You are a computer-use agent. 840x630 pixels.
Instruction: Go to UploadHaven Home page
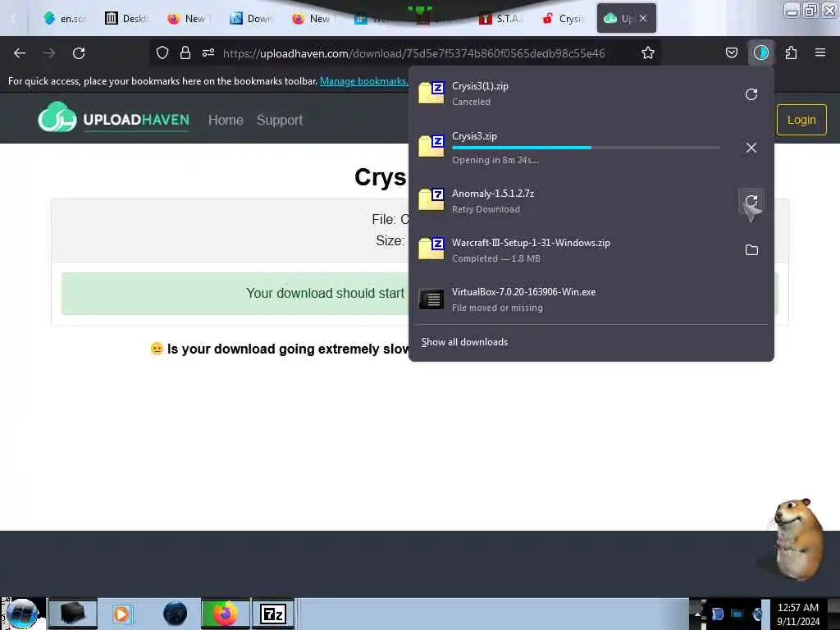(x=226, y=120)
